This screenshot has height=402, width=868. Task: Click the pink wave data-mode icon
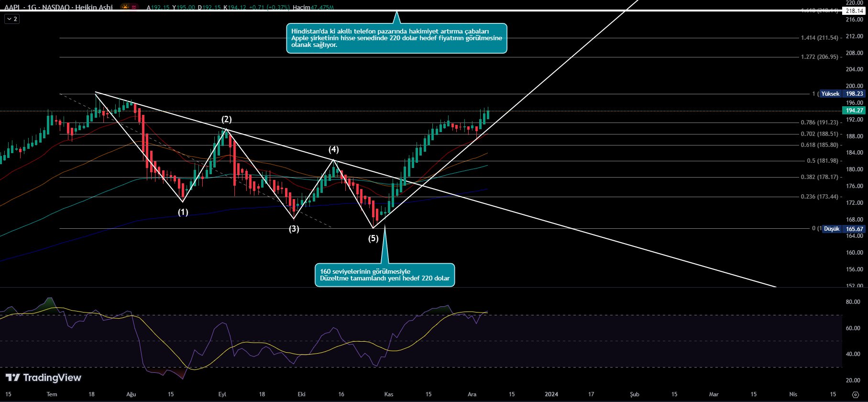(135, 7)
